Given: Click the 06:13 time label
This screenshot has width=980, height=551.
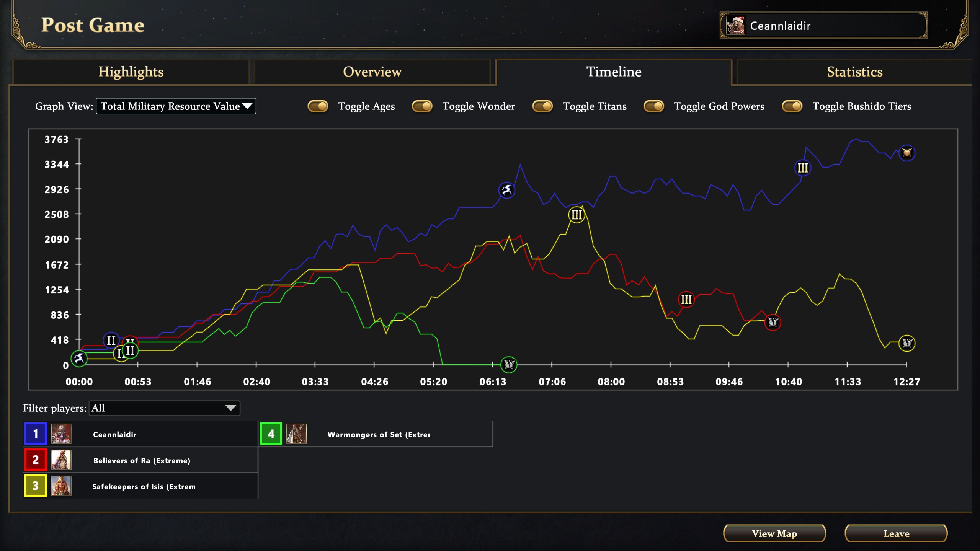Looking at the screenshot, I should 493,382.
